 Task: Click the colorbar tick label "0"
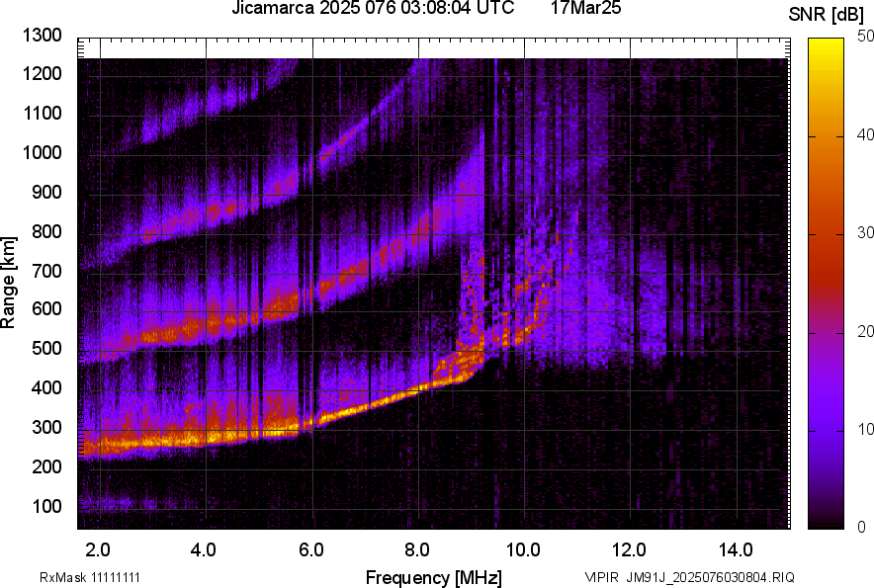click(862, 528)
